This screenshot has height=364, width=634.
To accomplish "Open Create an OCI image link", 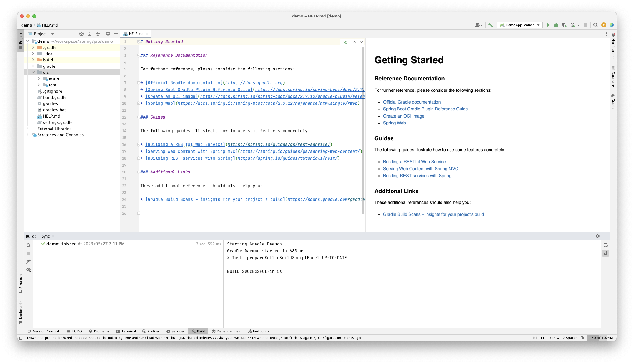I will tap(403, 116).
